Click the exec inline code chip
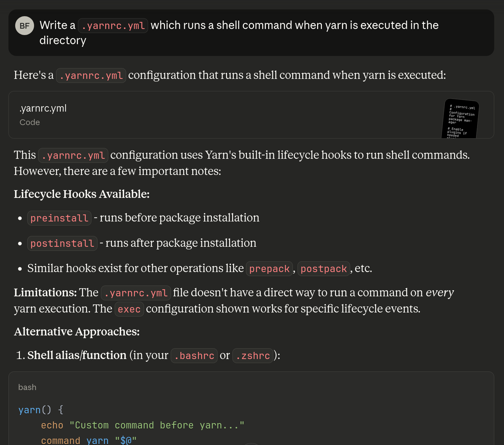The width and height of the screenshot is (504, 445). 129,309
